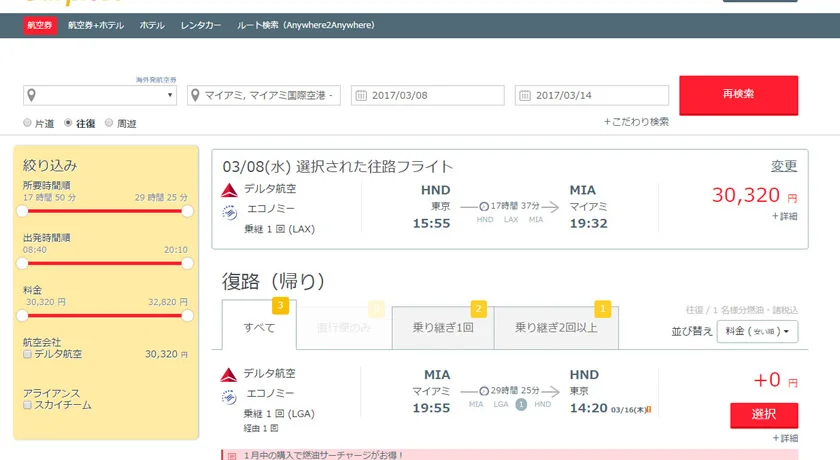Open ルート検索 (Anywhere2Anywhere)

[306, 25]
